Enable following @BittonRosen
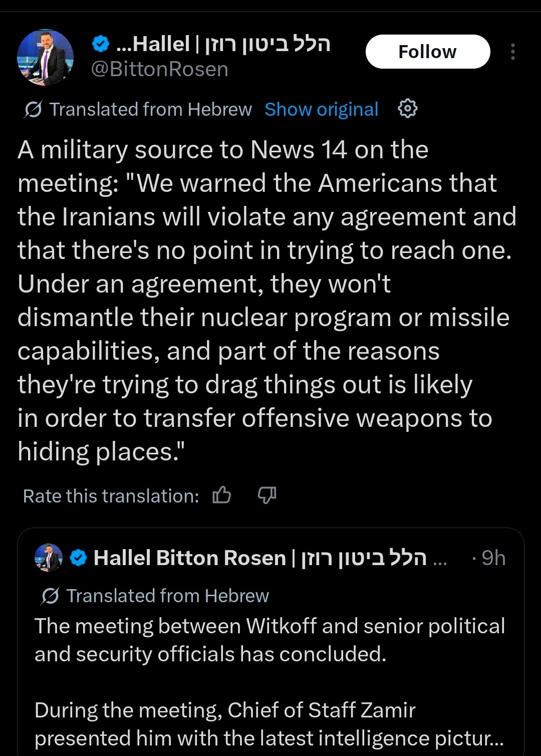 click(428, 51)
